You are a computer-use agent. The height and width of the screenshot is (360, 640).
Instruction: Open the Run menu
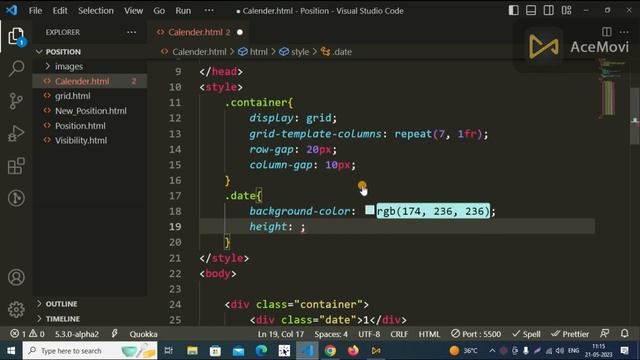click(x=183, y=11)
